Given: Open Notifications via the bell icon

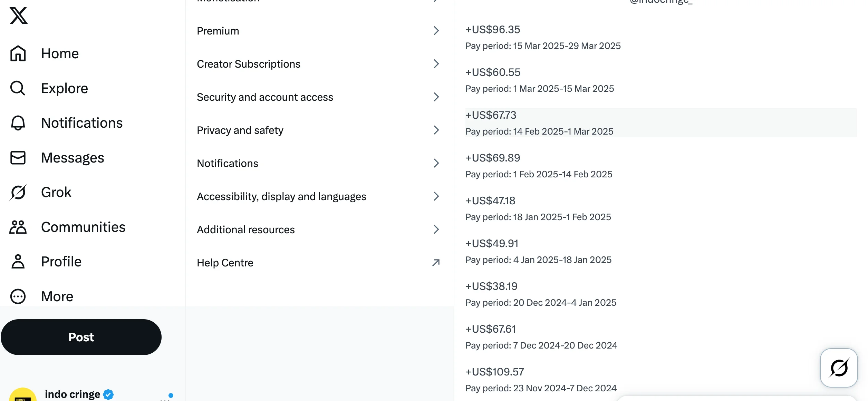Looking at the screenshot, I should point(18,123).
